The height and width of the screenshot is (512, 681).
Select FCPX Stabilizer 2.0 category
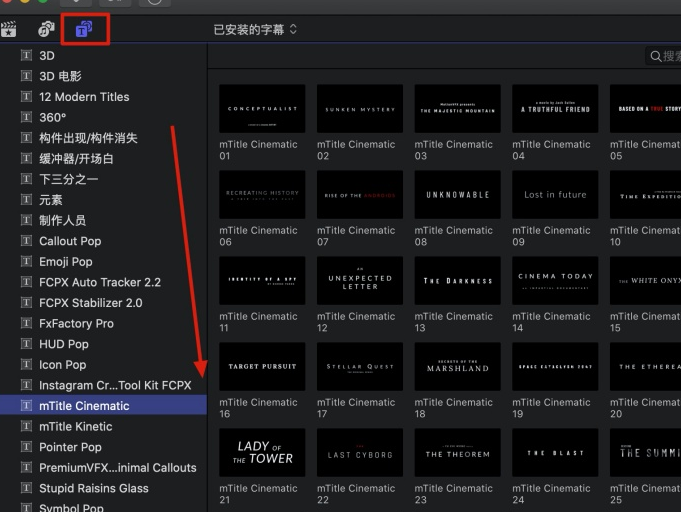tap(103, 303)
